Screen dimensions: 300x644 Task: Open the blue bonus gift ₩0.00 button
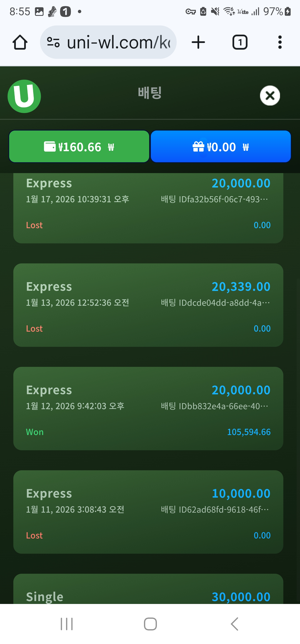coord(221,146)
